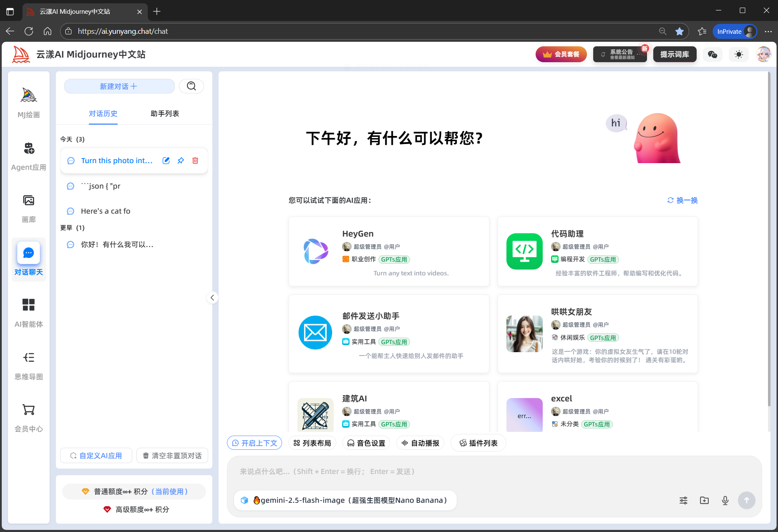The width and height of the screenshot is (778, 532).
Task: Toggle 列表布局 layout option
Action: pos(312,443)
